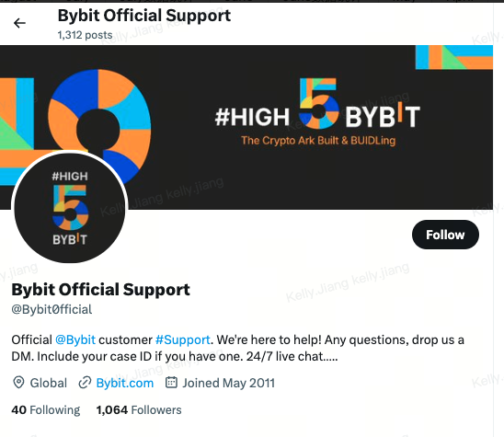The height and width of the screenshot is (437, 504).
Task: Go back using the left arrow icon
Action: pos(19,23)
